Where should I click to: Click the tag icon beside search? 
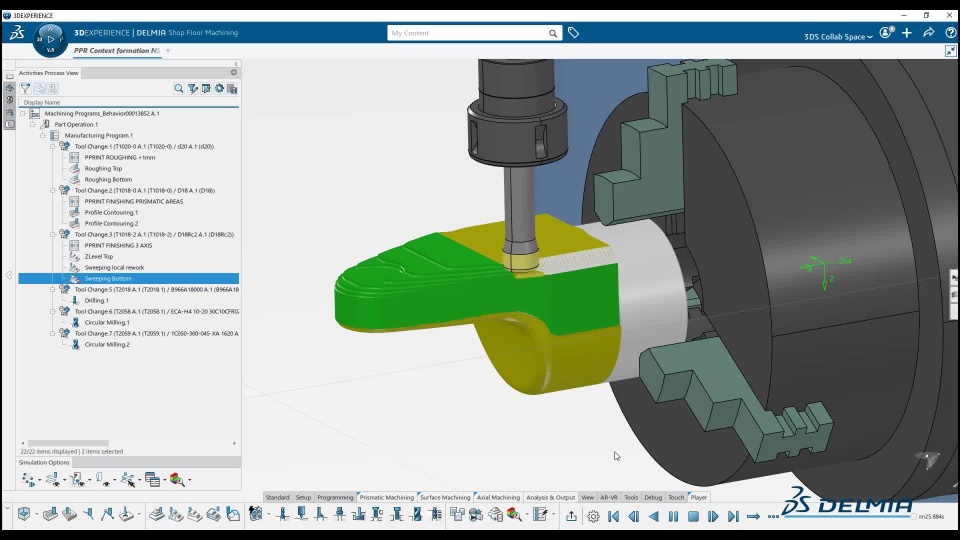573,33
